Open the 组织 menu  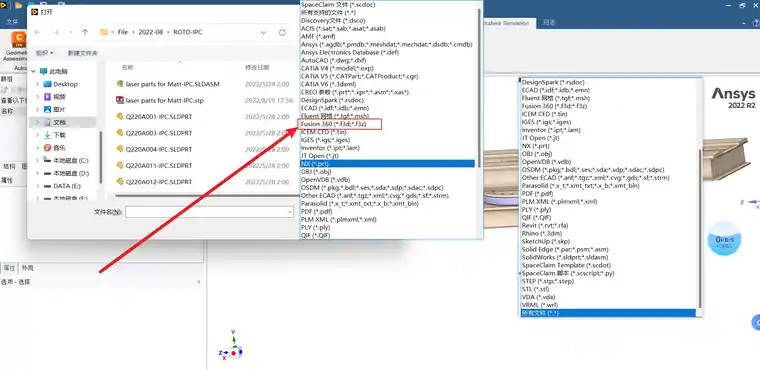click(x=45, y=53)
